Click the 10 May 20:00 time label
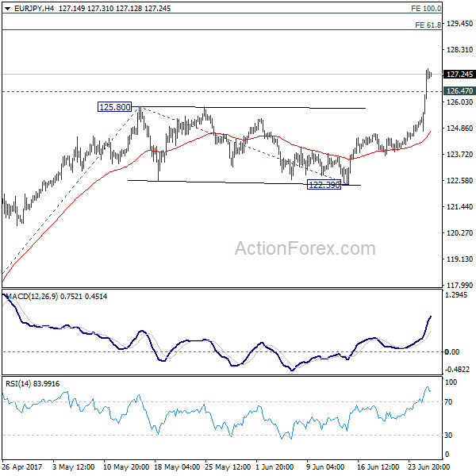The width and height of the screenshot is (476, 476). pos(126,466)
